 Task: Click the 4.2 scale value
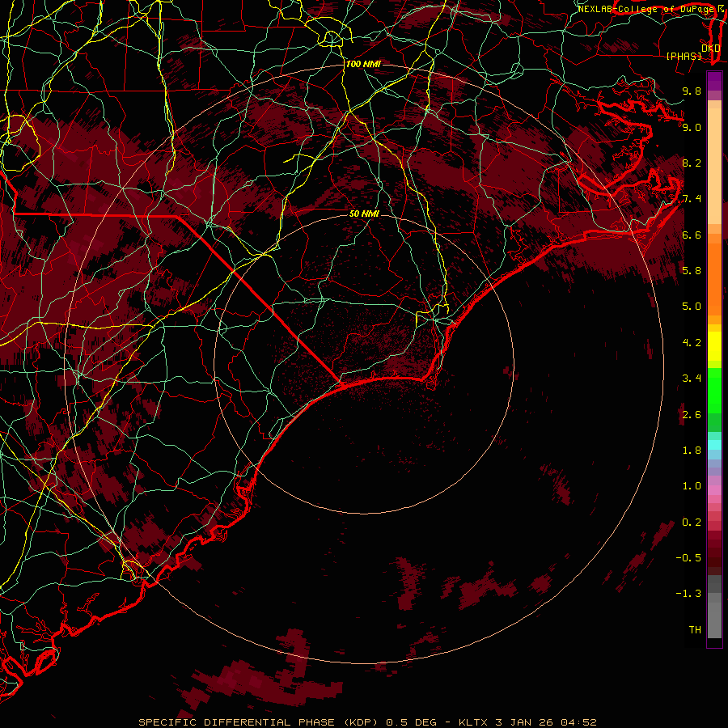692,343
